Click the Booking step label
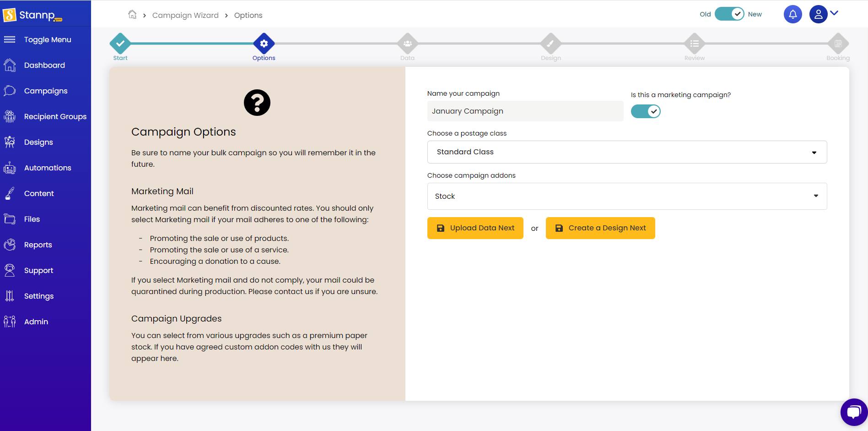This screenshot has width=868, height=431. point(838,58)
